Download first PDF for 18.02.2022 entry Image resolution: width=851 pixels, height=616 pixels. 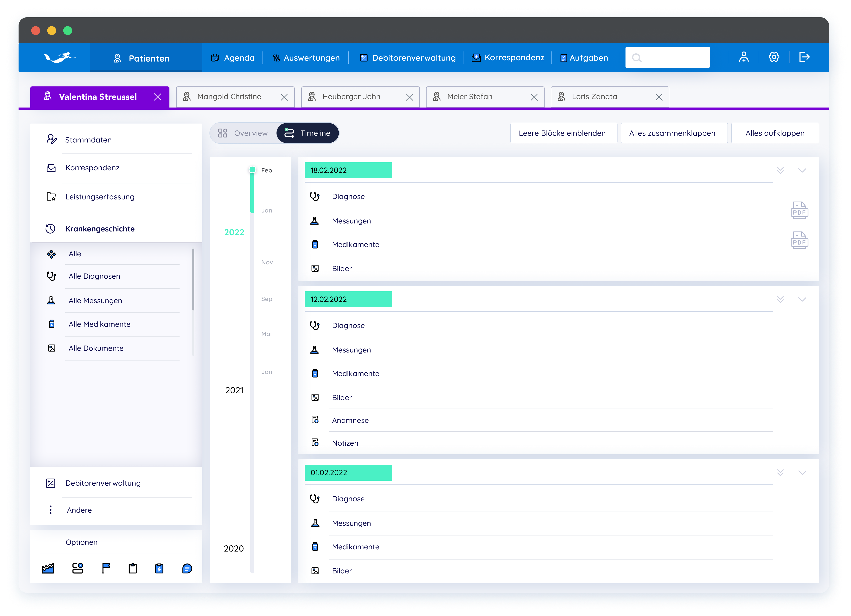(799, 210)
